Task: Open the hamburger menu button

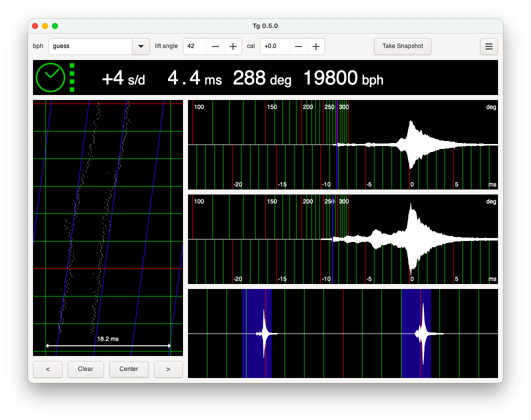Action: (x=488, y=46)
